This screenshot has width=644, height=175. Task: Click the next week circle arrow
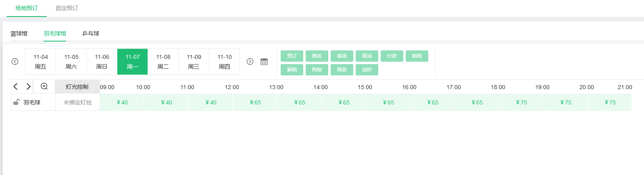point(250,62)
